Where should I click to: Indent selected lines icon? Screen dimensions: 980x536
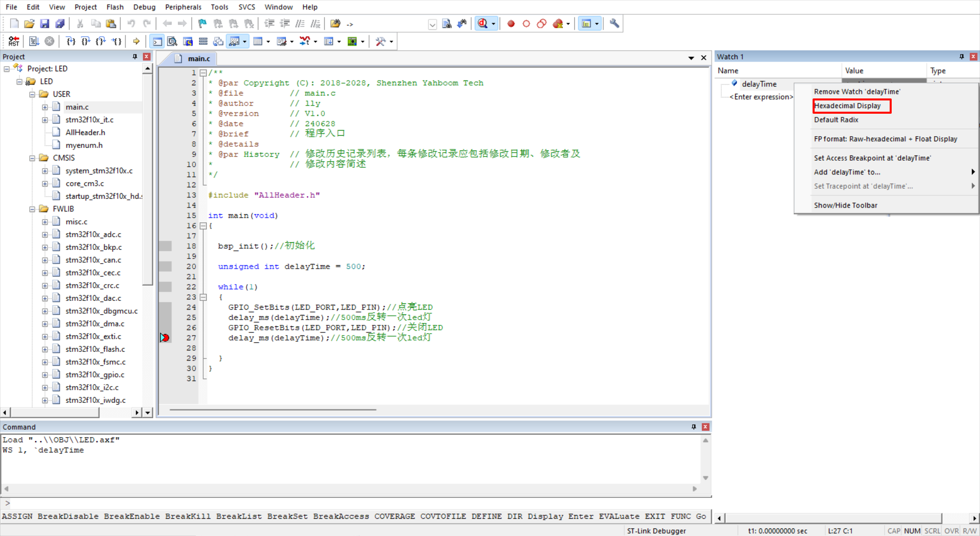point(269,23)
